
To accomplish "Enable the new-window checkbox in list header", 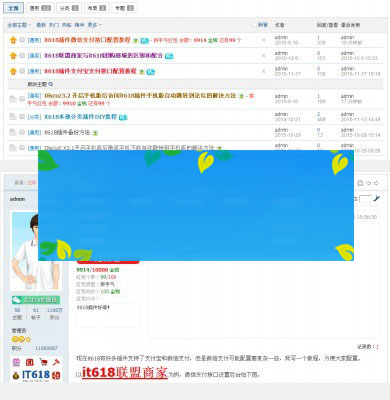I will 254,25.
